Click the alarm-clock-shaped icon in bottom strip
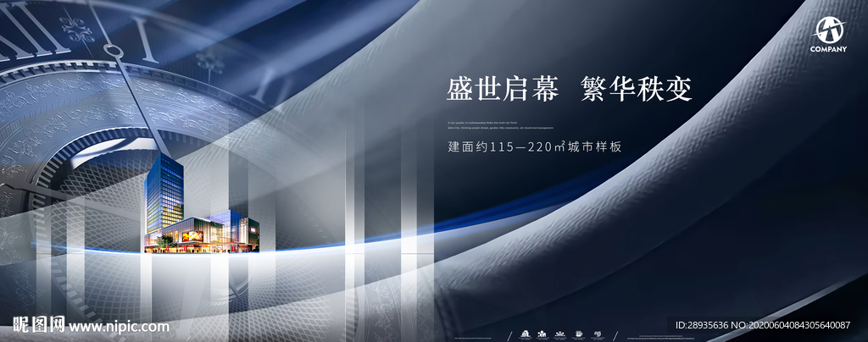868x342 pixels. pyautogui.click(x=579, y=334)
